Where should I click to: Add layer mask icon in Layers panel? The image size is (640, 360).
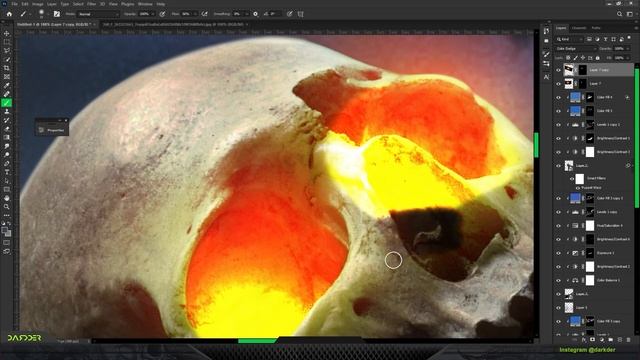[593, 340]
